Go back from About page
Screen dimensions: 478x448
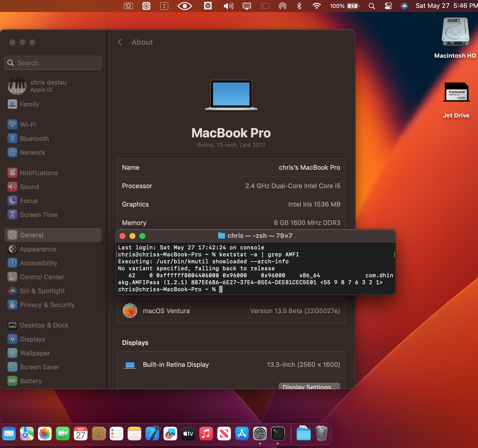click(120, 42)
